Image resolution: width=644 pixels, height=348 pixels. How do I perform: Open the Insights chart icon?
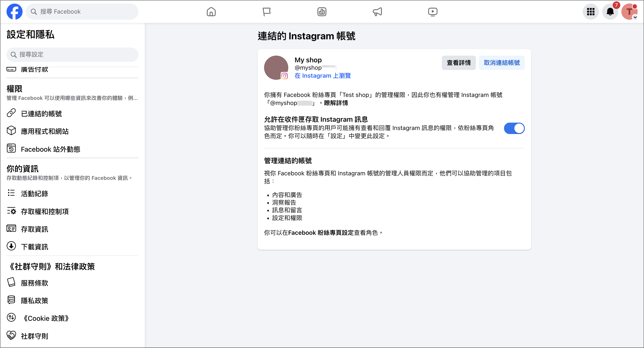322,11
